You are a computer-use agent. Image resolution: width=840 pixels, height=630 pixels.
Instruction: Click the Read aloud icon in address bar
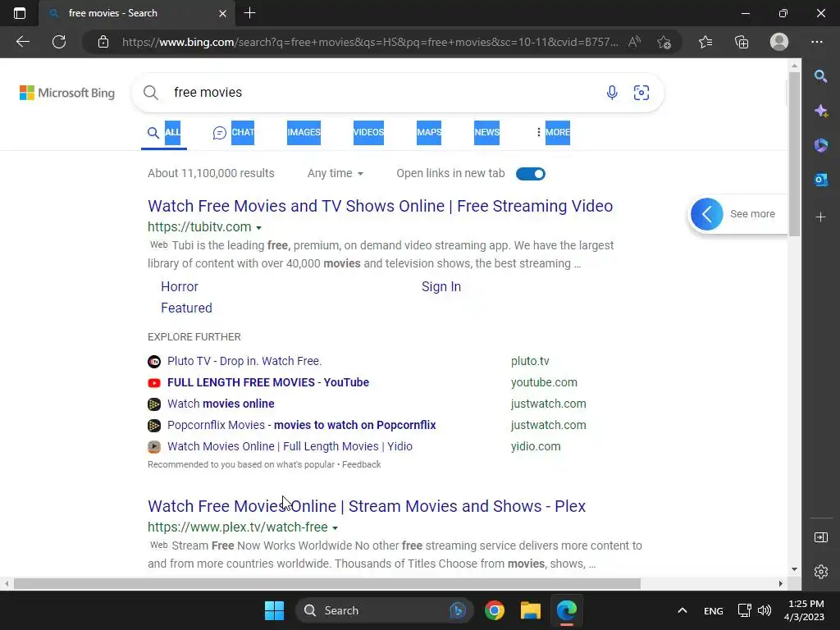tap(634, 42)
